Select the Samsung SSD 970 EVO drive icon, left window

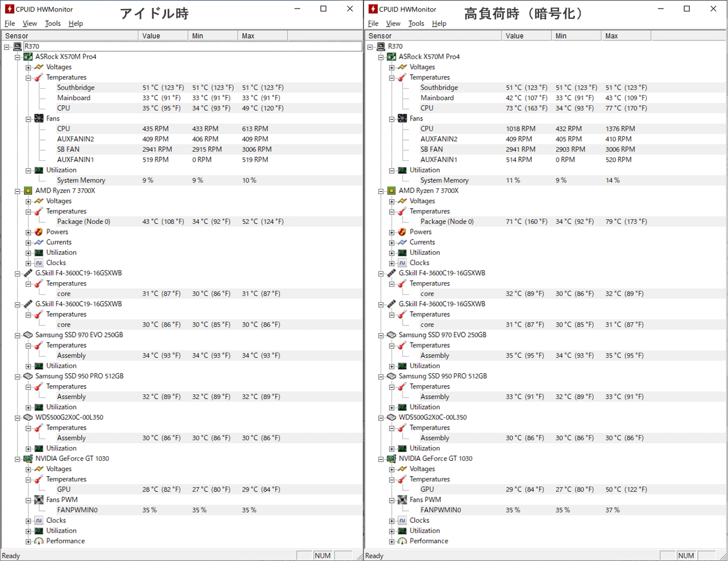point(28,335)
